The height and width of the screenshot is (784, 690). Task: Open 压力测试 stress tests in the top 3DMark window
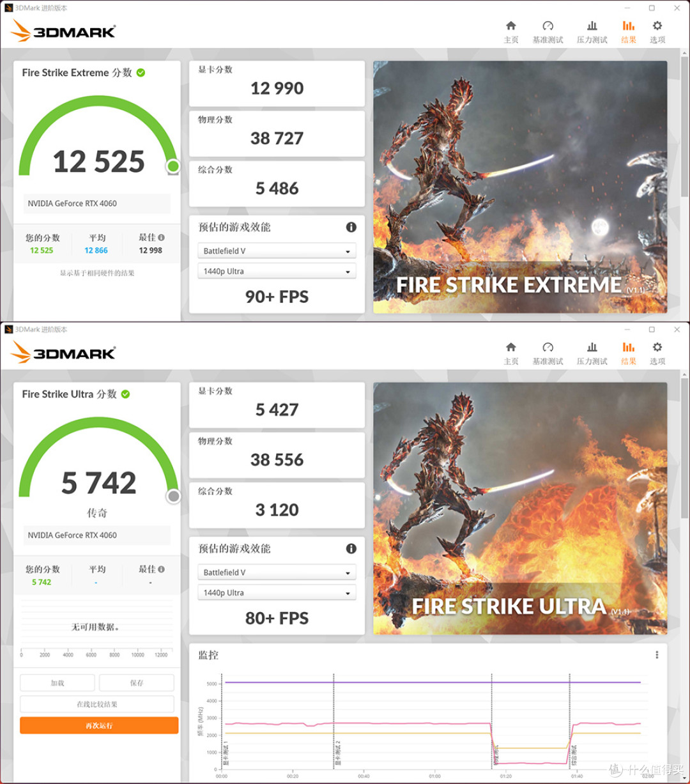(592, 31)
